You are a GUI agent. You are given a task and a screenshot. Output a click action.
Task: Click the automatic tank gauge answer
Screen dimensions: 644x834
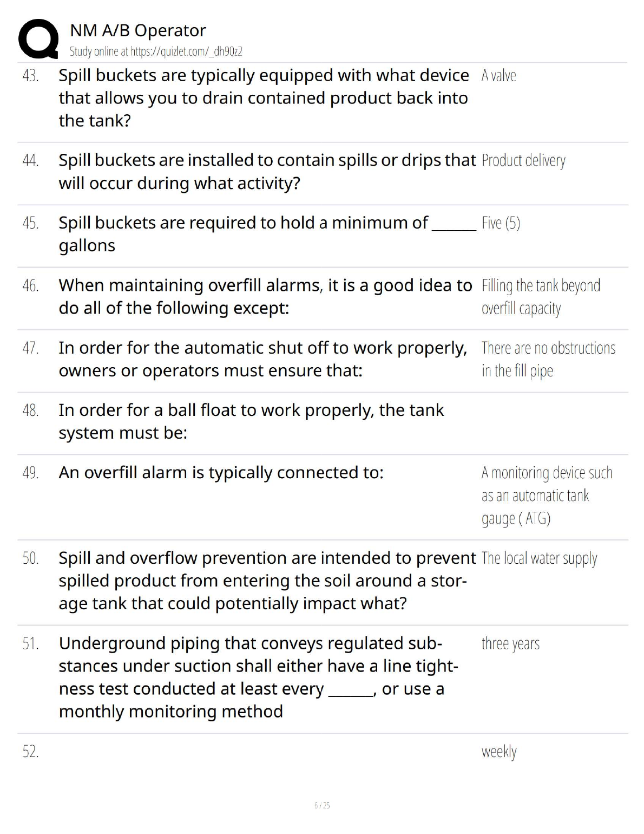546,496
